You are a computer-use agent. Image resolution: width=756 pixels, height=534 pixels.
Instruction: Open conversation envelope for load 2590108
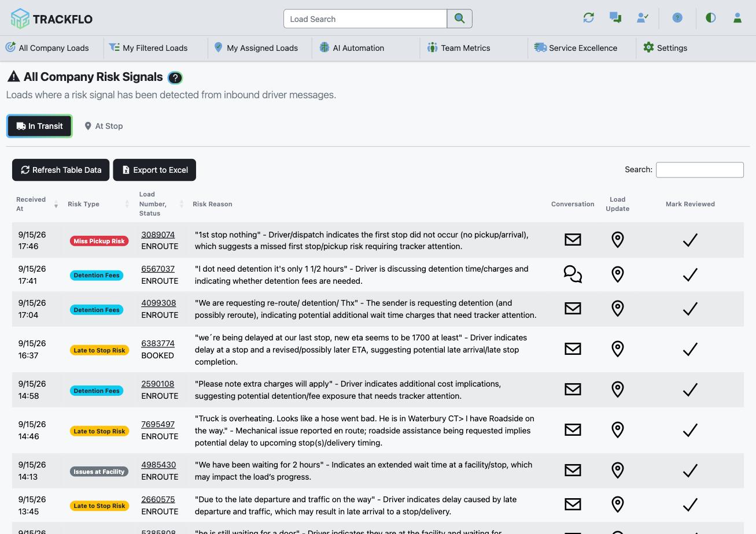point(573,390)
